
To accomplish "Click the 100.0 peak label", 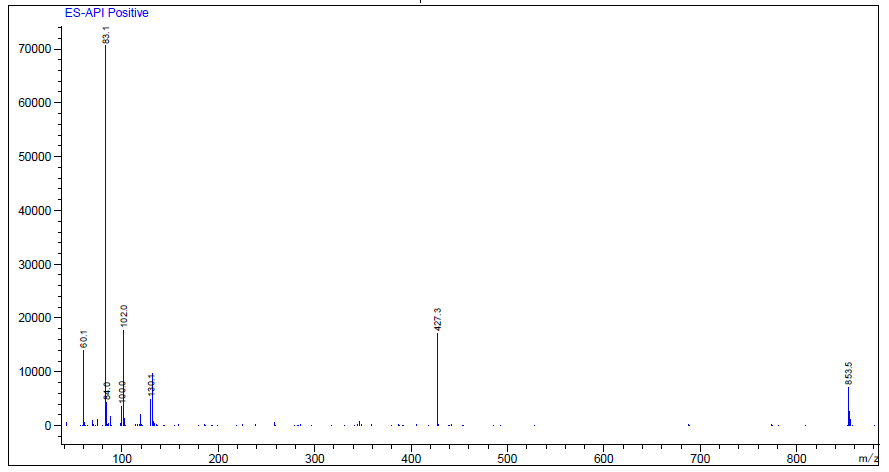I will (x=122, y=392).
